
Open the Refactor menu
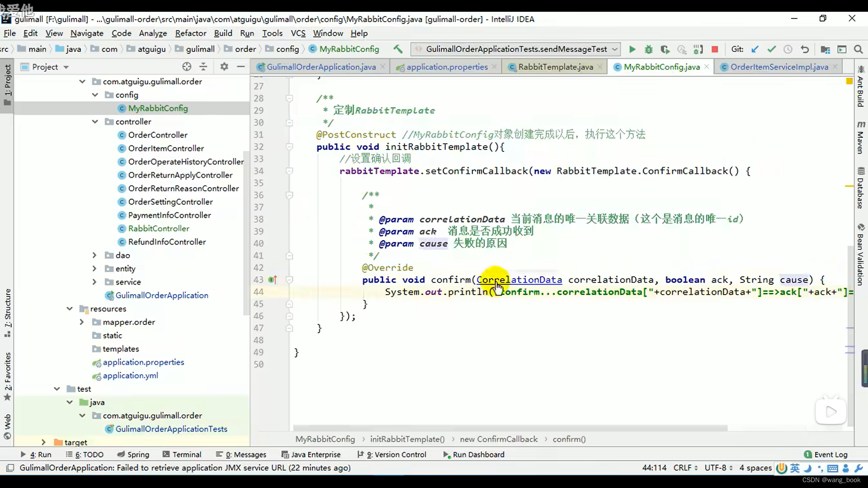click(191, 33)
